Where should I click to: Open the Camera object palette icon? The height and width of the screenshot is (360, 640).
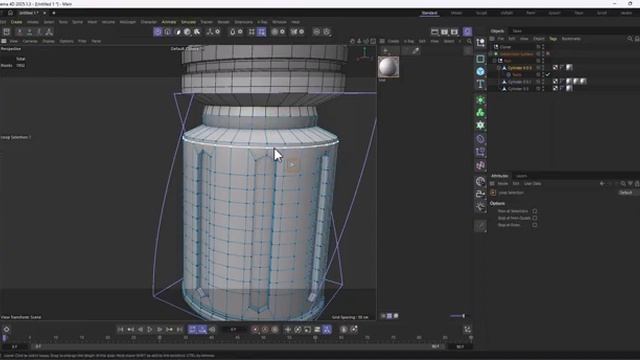pos(480,194)
